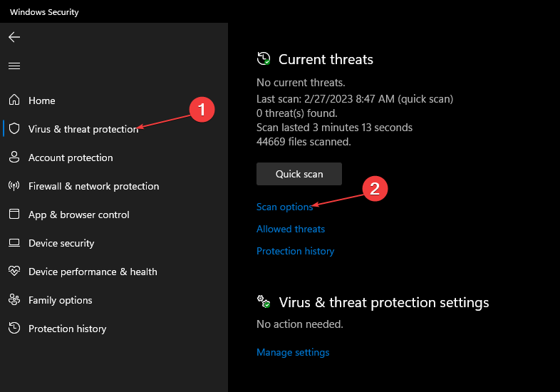This screenshot has height=392, width=560.
Task: Select Virus & threat protection in sidebar
Action: [83, 129]
